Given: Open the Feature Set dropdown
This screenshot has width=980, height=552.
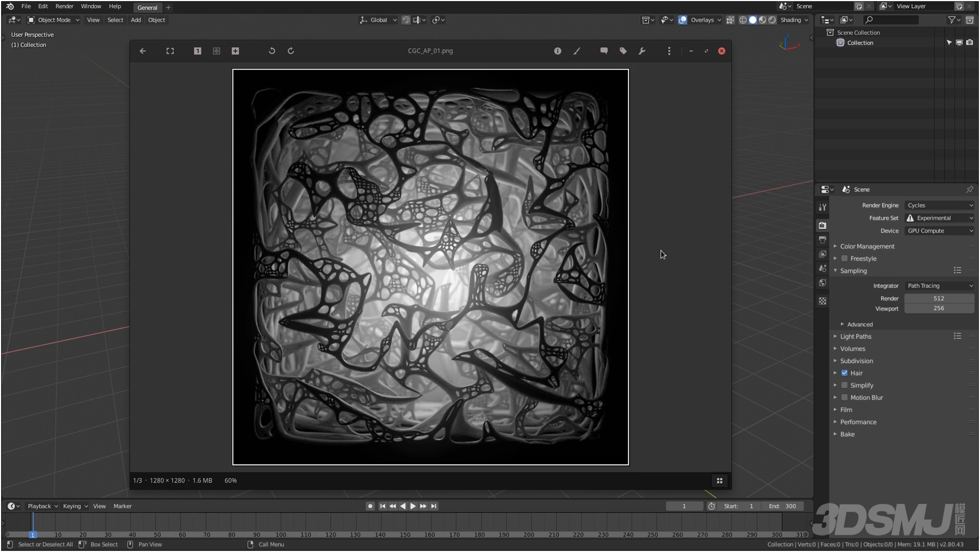Looking at the screenshot, I should pos(939,219).
